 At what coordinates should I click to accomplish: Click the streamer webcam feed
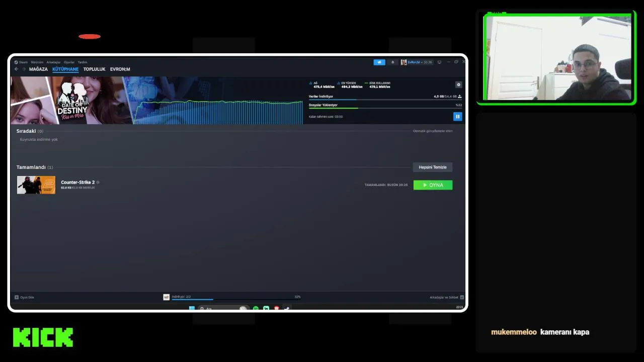tap(556, 57)
